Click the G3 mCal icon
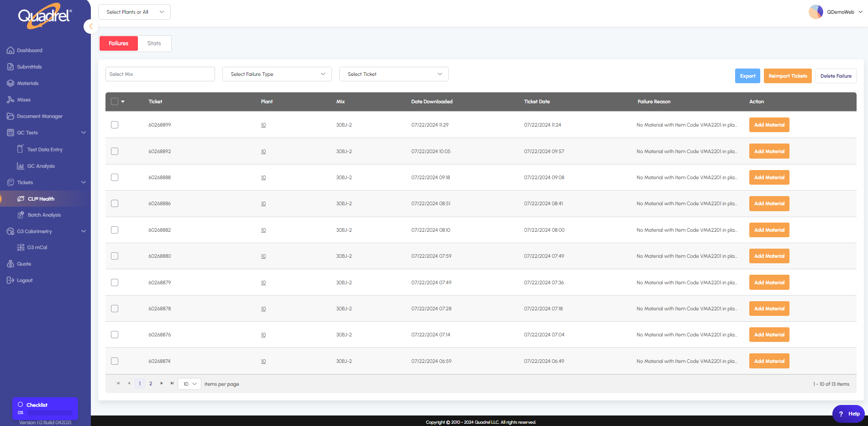This screenshot has height=426, width=868. tap(21, 247)
